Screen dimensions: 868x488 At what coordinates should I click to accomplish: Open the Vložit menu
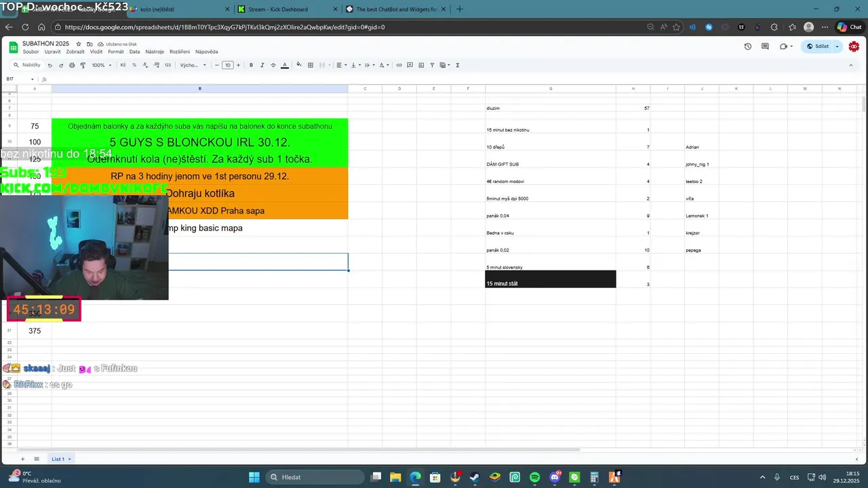tap(96, 52)
